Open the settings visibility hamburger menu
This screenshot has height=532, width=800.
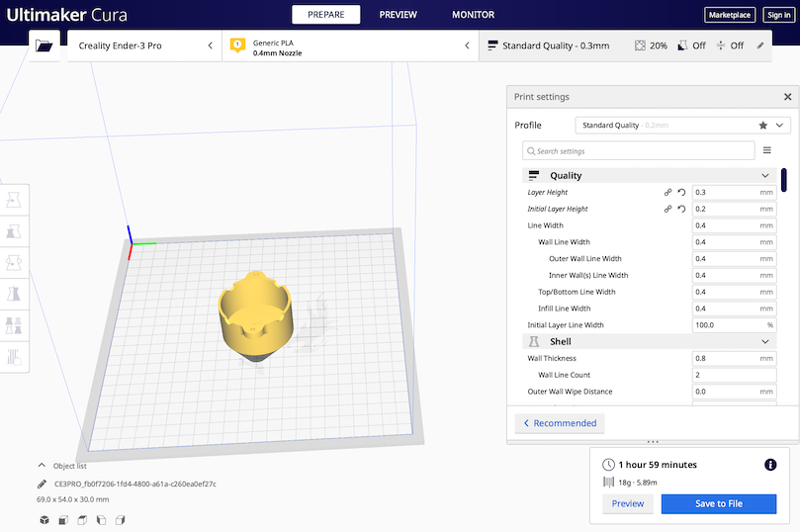766,150
